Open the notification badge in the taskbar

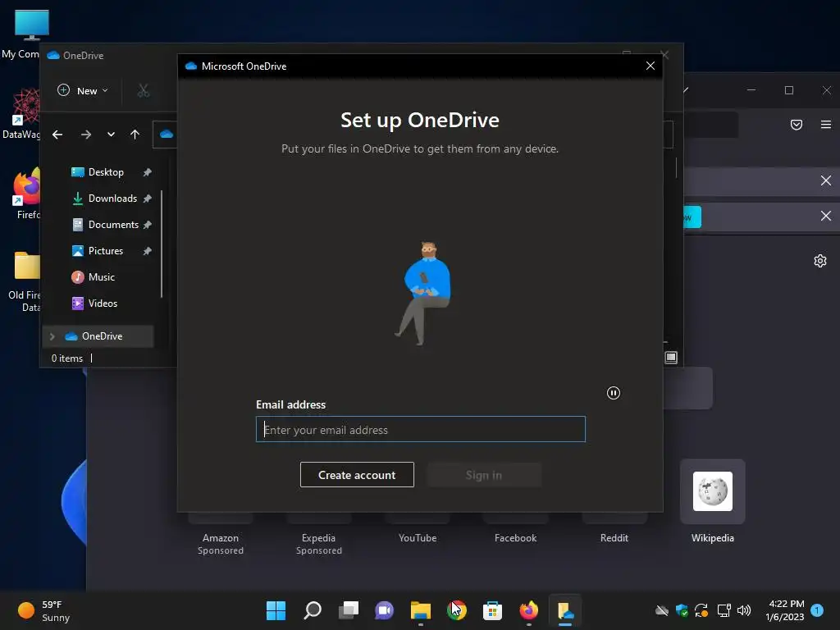[x=817, y=610]
